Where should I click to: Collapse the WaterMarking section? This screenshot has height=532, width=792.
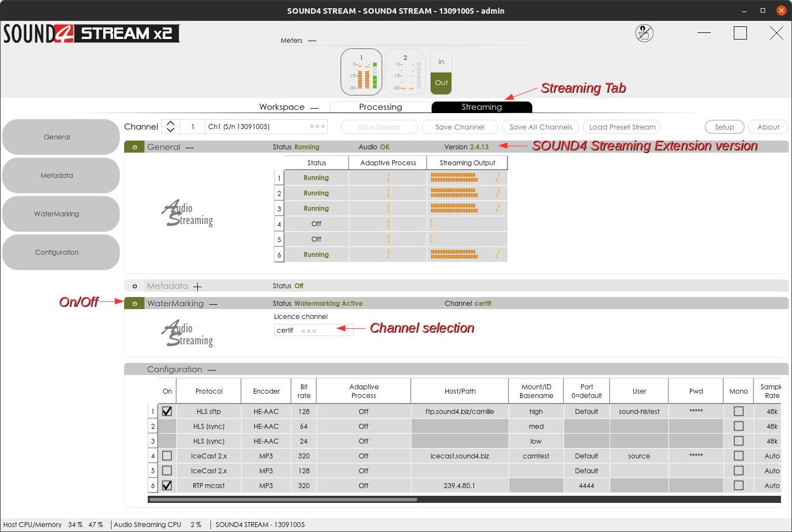point(213,304)
